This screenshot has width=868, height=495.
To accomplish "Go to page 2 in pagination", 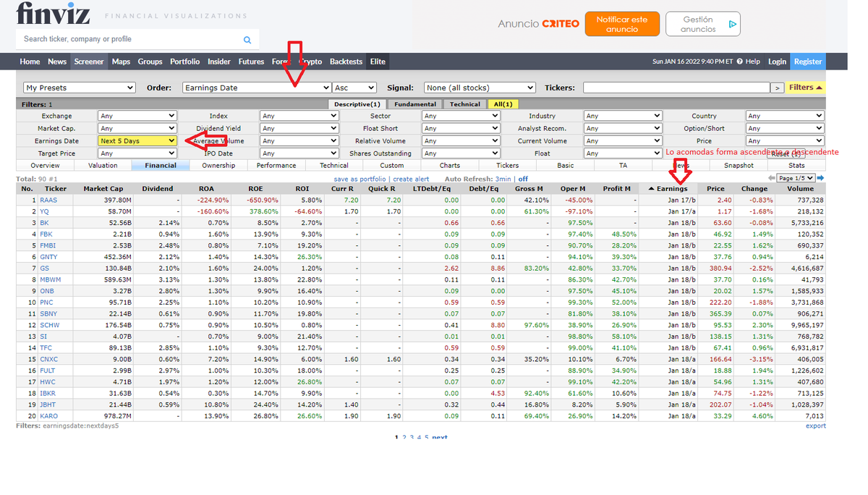I will pos(406,438).
